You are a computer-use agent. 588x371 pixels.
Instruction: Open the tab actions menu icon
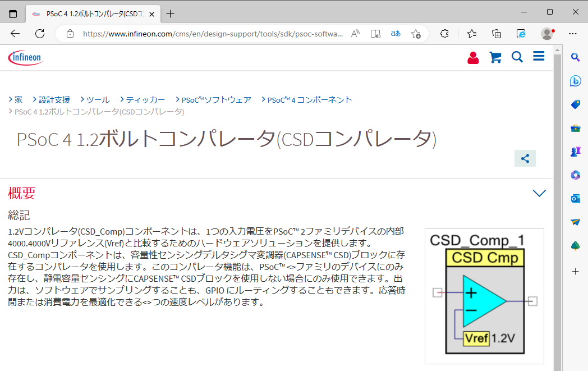point(13,14)
